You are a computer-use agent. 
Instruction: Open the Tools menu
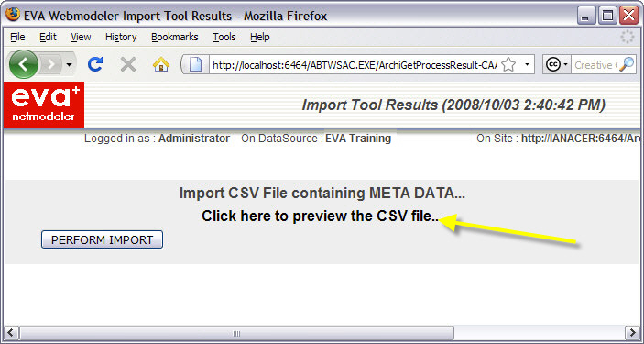(224, 37)
